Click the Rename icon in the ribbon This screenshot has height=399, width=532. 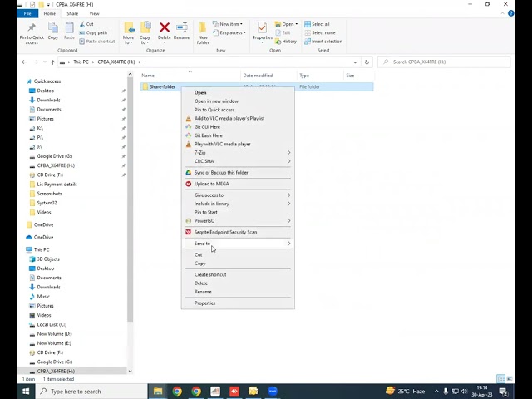181,32
